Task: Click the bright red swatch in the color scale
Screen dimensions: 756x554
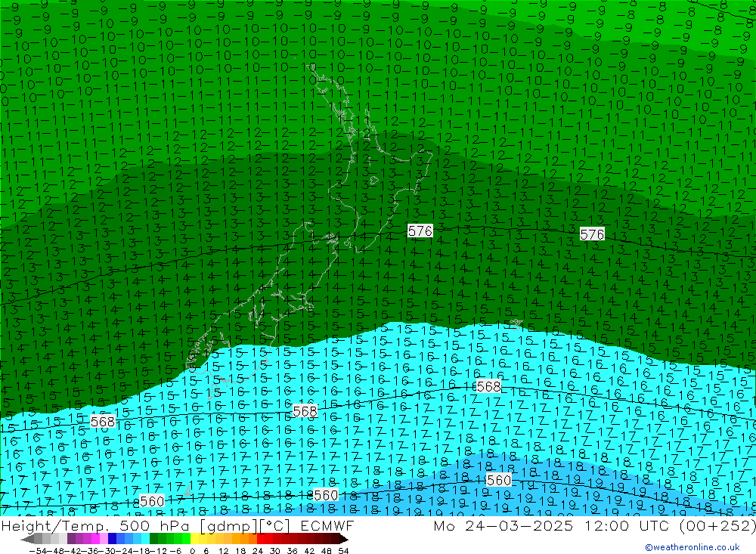Action: point(261,539)
